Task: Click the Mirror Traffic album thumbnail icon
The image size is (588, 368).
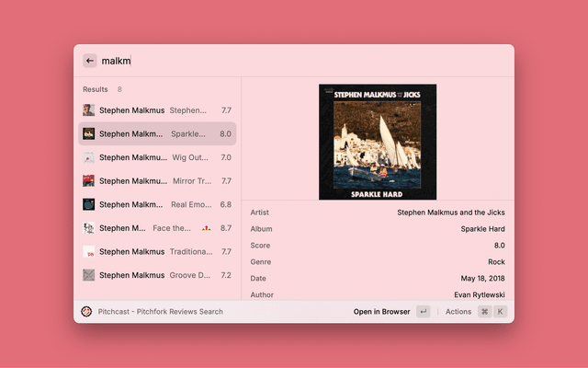Action: (89, 181)
